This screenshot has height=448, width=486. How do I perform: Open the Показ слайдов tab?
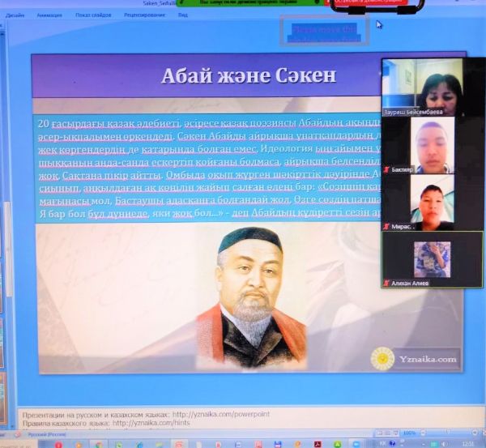(x=94, y=15)
